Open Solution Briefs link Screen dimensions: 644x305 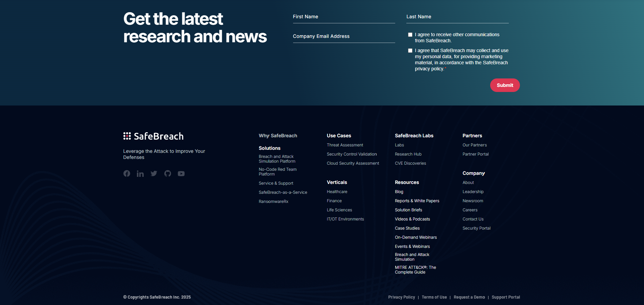[x=408, y=210]
